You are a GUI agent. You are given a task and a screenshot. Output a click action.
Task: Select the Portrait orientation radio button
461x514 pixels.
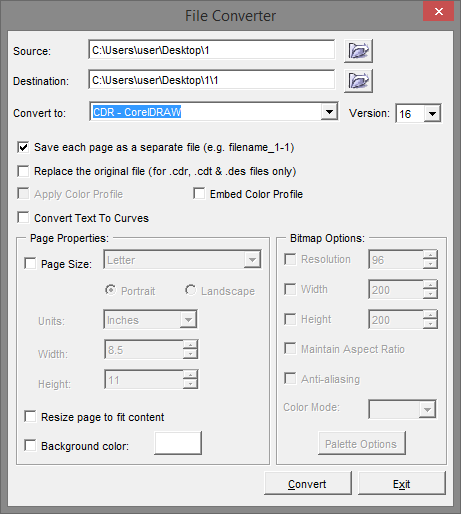111,290
